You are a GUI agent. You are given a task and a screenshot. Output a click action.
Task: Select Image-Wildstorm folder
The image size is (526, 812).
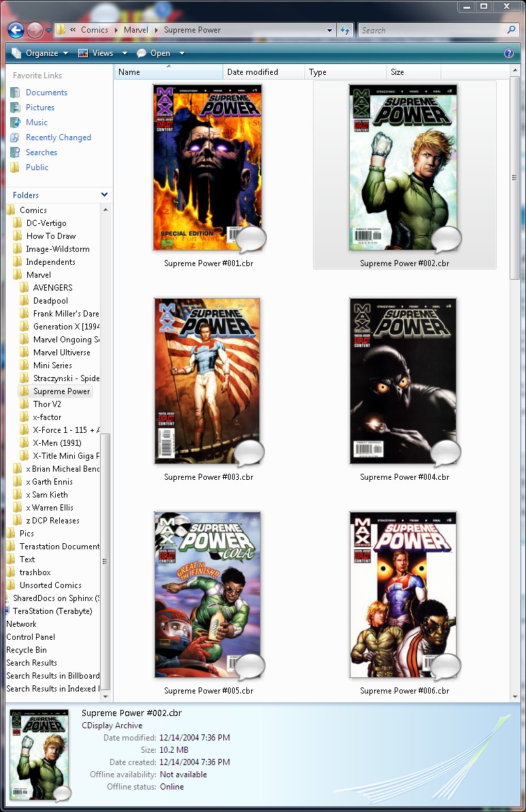pos(57,248)
